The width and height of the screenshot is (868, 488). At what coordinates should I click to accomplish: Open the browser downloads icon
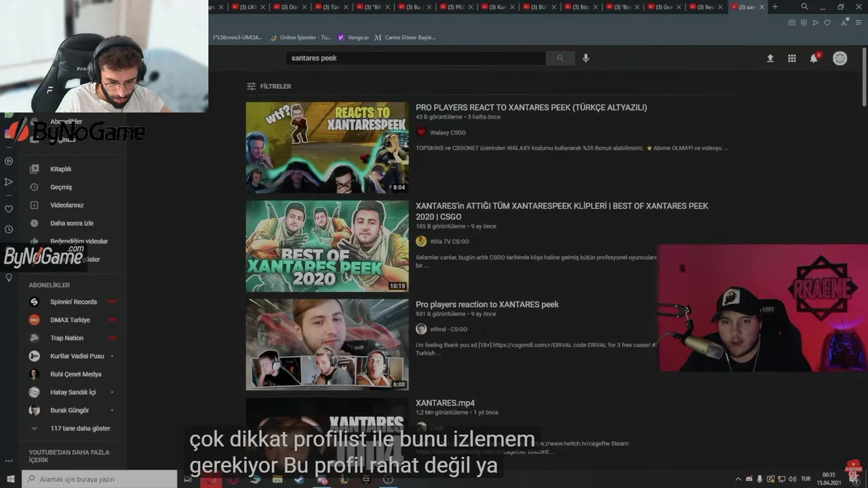click(x=844, y=22)
